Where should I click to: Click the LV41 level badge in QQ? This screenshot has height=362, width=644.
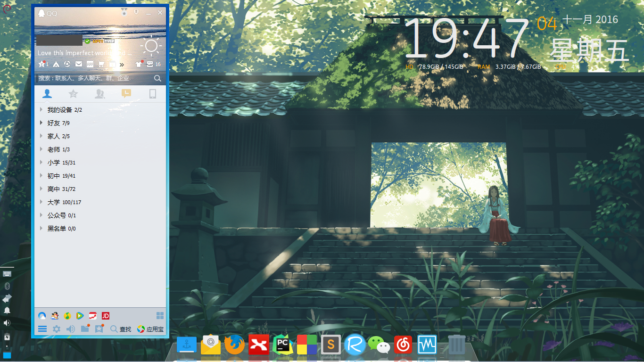pos(98,41)
